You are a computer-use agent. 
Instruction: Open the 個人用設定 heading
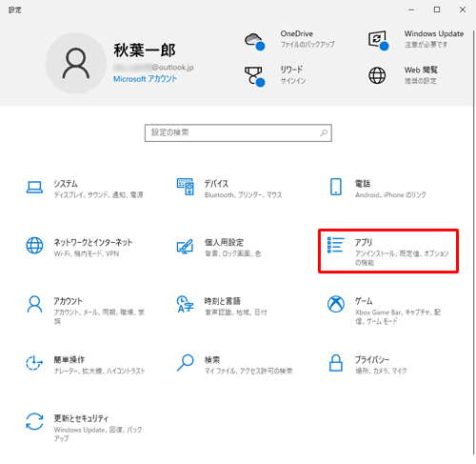pos(224,242)
